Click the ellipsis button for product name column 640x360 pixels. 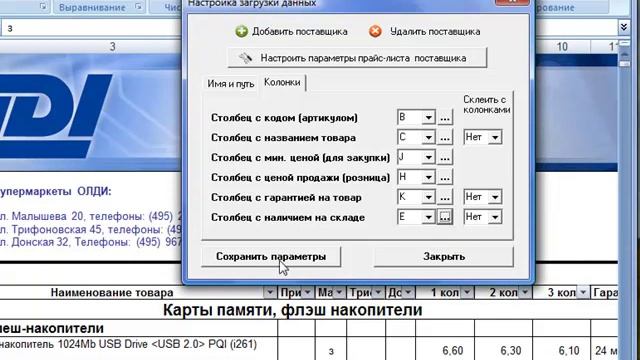445,138
